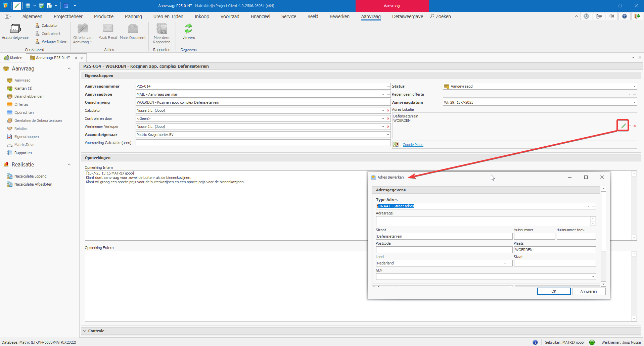Open Aanvraagdatum date dropdown

pyautogui.click(x=634, y=102)
